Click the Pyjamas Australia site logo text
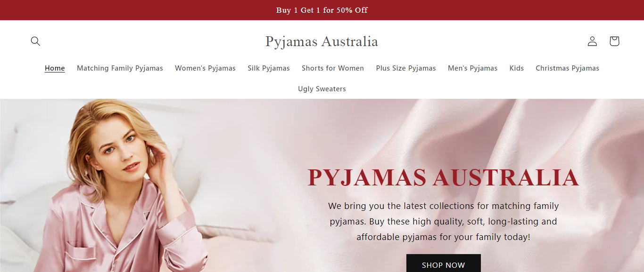644x272 pixels. tap(322, 41)
